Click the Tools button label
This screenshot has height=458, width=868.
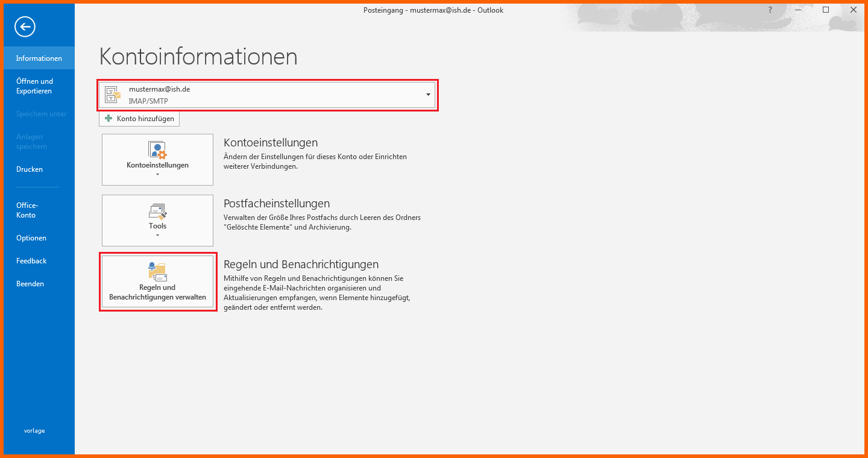coord(157,226)
